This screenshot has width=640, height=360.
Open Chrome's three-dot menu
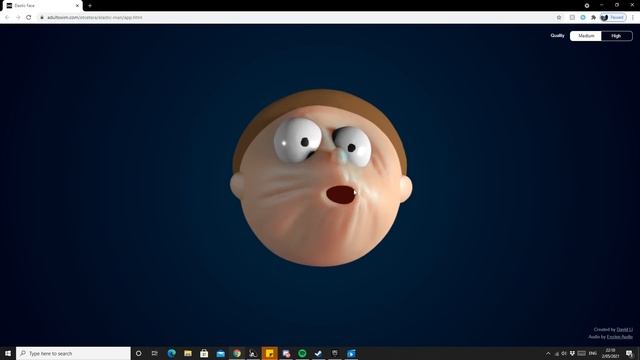pos(633,18)
